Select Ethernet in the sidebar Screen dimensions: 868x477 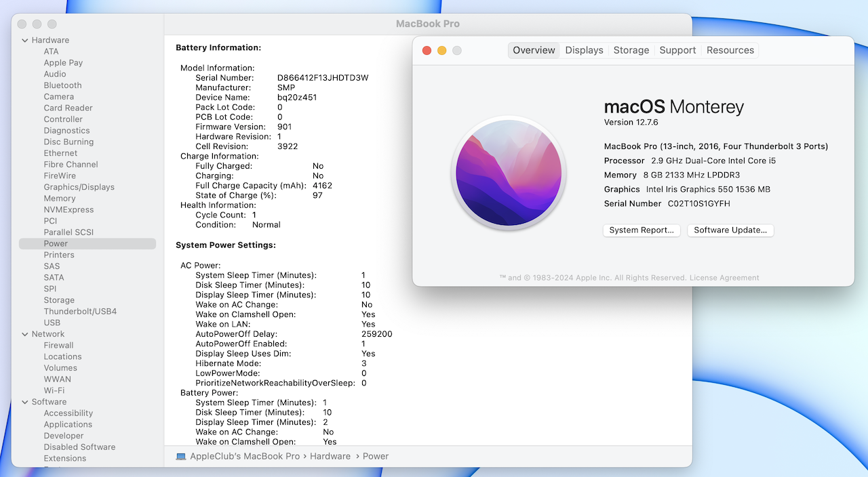(61, 153)
